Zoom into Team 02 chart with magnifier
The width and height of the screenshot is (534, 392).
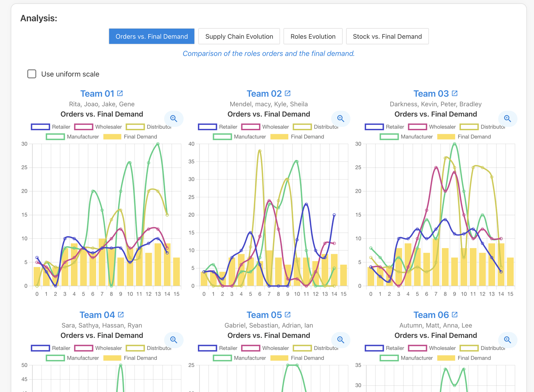pos(341,119)
